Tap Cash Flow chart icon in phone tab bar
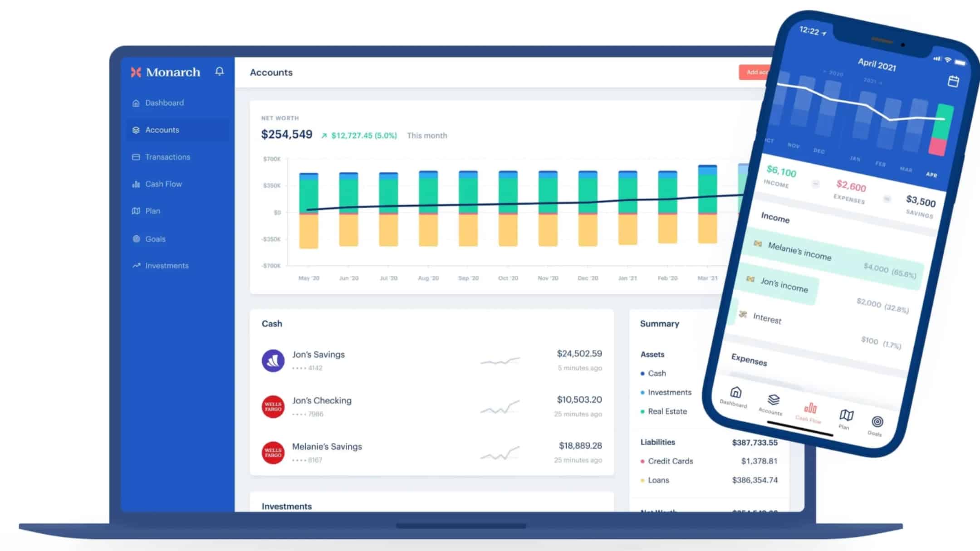This screenshot has width=980, height=551. (810, 408)
